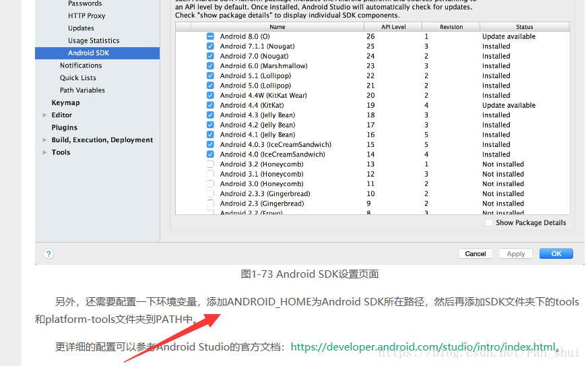Image resolution: width=588 pixels, height=366 pixels.
Task: Click Update available status for Android 4.4
Action: (x=509, y=105)
